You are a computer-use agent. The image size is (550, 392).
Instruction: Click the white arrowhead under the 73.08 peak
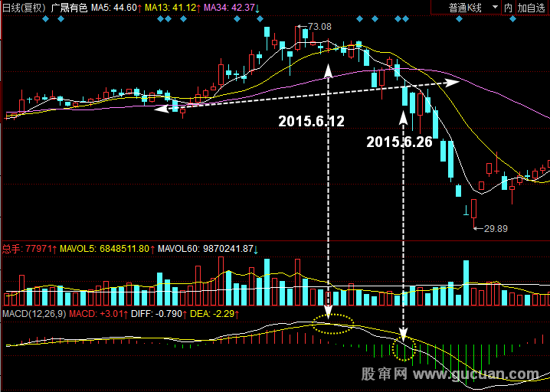[x=329, y=71]
